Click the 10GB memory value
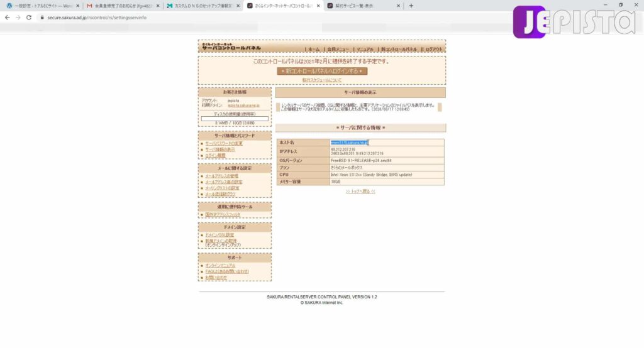 [x=336, y=182]
